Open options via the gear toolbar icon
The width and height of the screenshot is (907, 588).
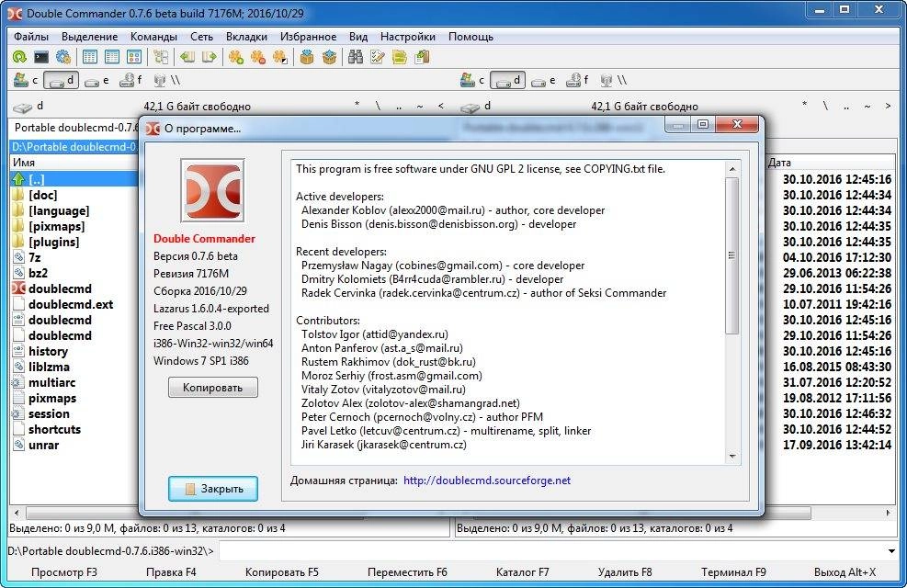click(x=63, y=57)
